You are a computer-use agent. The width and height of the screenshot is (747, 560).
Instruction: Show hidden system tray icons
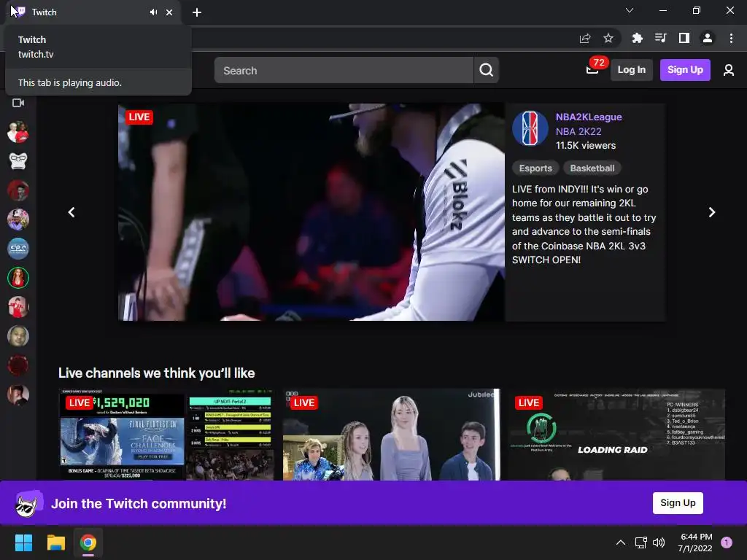620,542
